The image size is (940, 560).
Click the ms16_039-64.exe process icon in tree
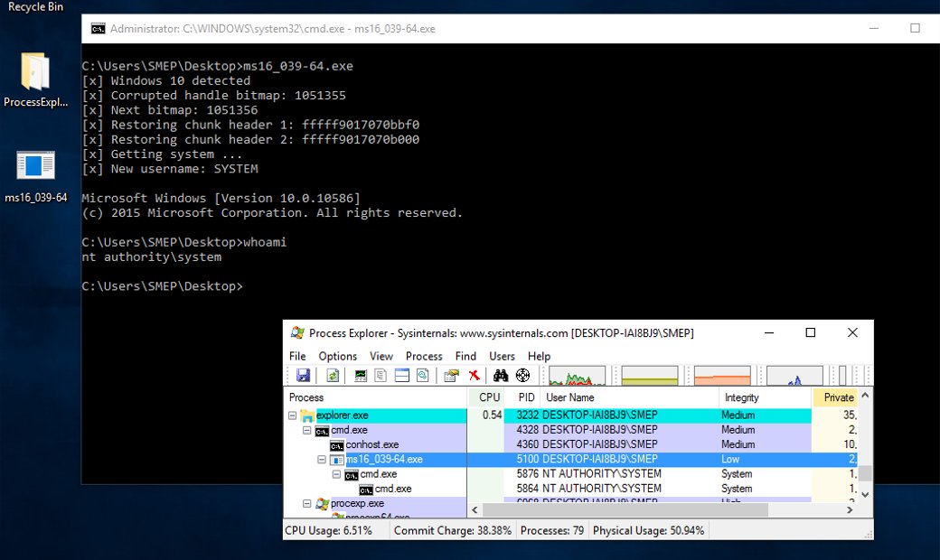[x=337, y=460]
